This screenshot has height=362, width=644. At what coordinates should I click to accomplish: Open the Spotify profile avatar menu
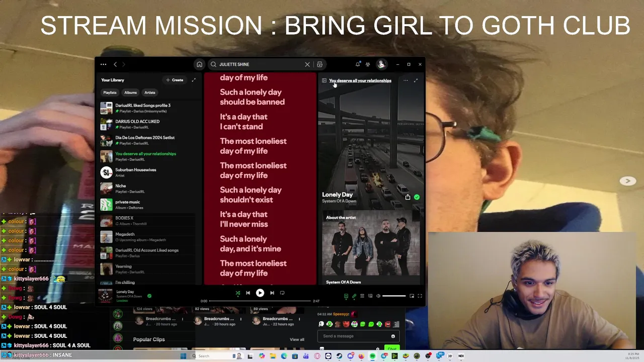pyautogui.click(x=381, y=64)
